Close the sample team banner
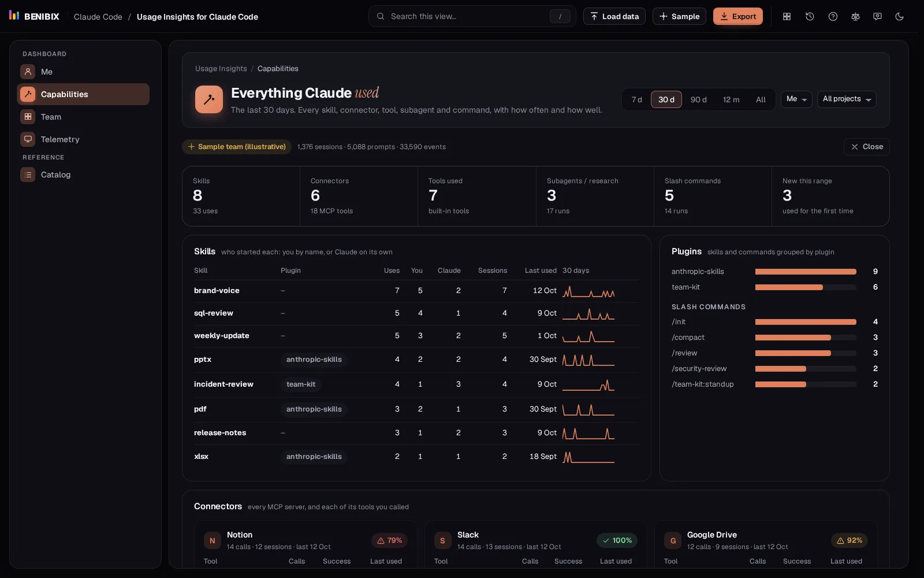The height and width of the screenshot is (578, 924). (x=867, y=147)
